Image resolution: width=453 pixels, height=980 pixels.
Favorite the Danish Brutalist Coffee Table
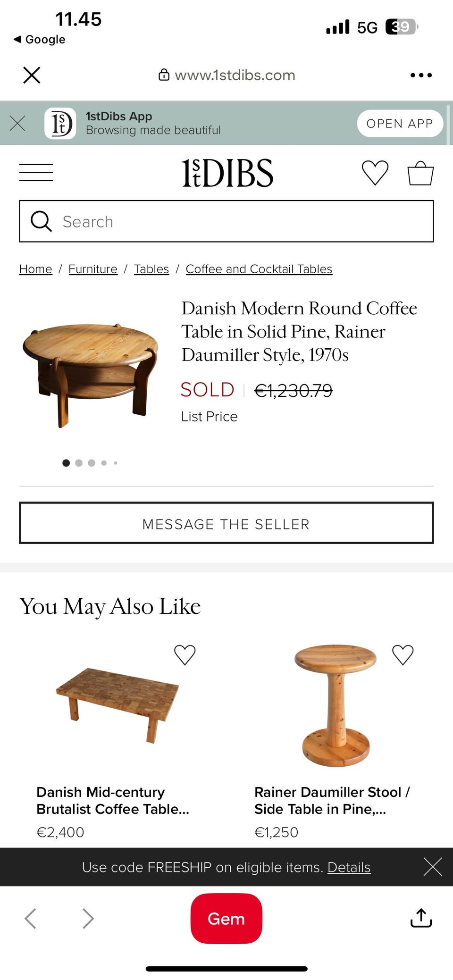tap(185, 655)
